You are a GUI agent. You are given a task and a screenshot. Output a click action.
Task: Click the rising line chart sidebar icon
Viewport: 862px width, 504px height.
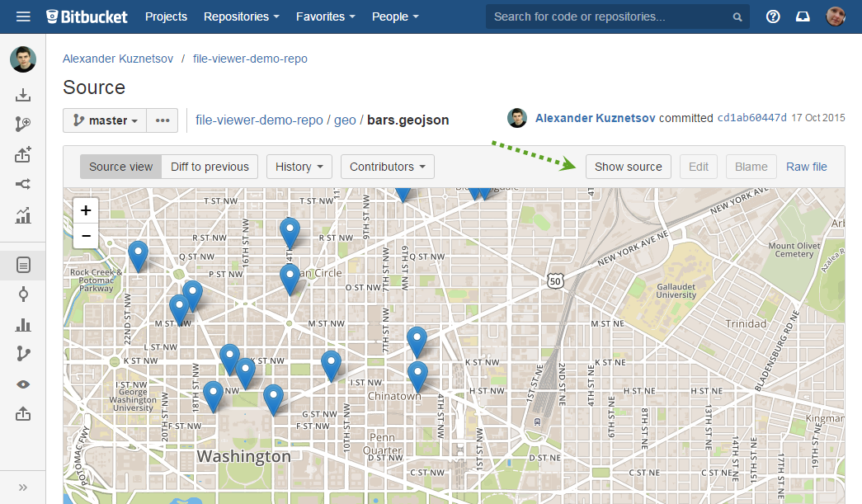pos(23,215)
